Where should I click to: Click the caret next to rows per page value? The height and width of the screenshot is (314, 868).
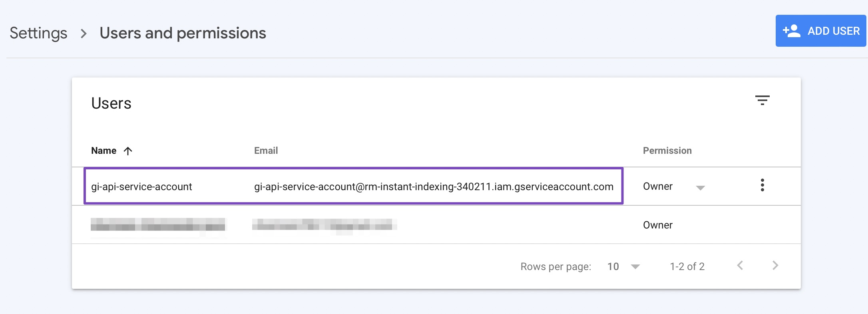[x=635, y=266]
